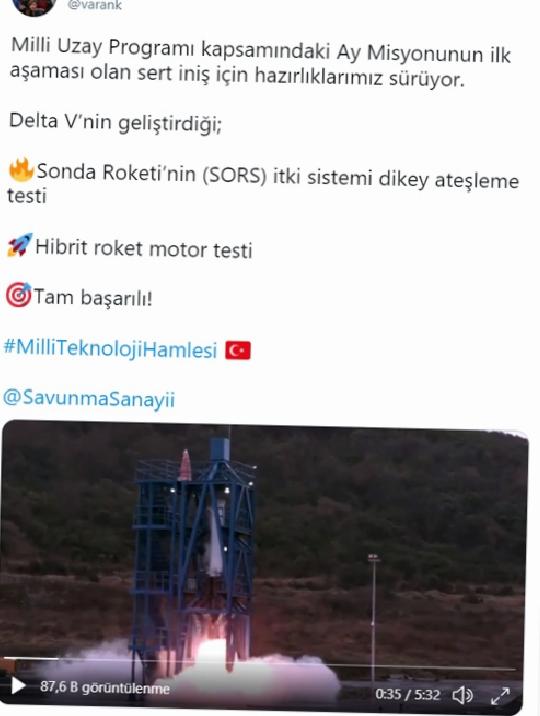The width and height of the screenshot is (540, 716).
Task: Click the play button on the video
Action: [18, 685]
